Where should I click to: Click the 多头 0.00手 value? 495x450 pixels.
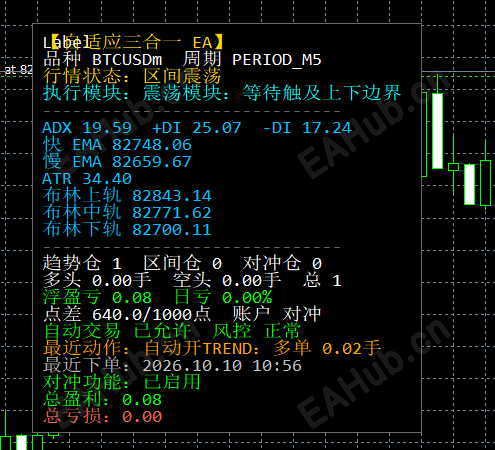coord(97,280)
